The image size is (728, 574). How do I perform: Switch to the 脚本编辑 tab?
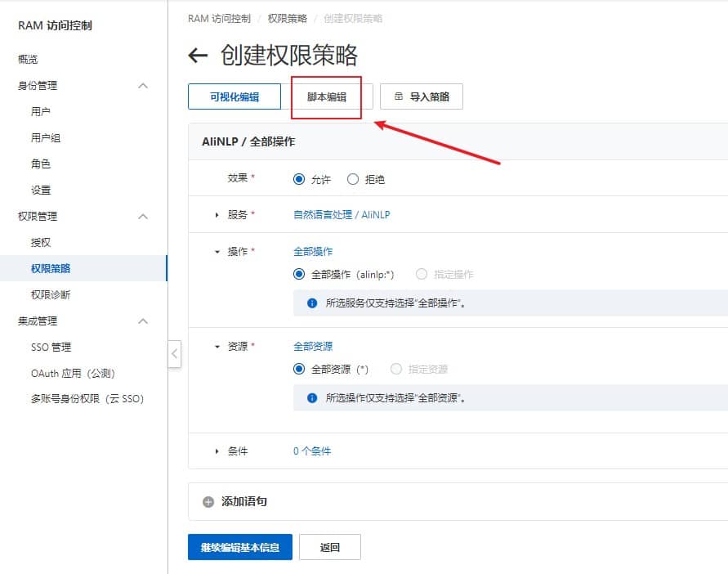pos(327,96)
